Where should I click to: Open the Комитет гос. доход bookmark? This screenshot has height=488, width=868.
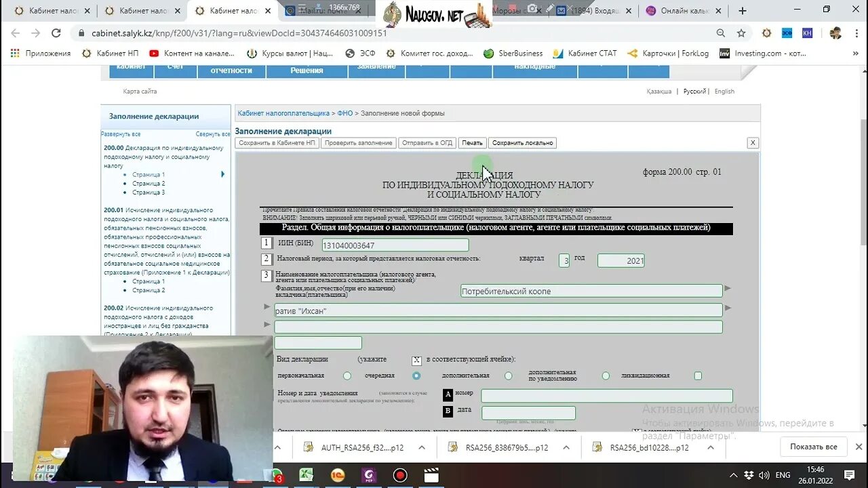(x=429, y=54)
